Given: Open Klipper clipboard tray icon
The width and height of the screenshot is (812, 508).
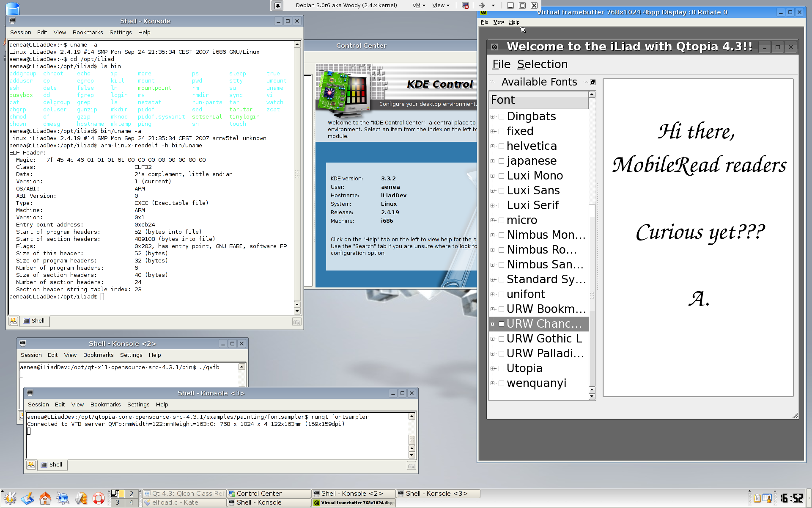Looking at the screenshot, I should (x=757, y=498).
